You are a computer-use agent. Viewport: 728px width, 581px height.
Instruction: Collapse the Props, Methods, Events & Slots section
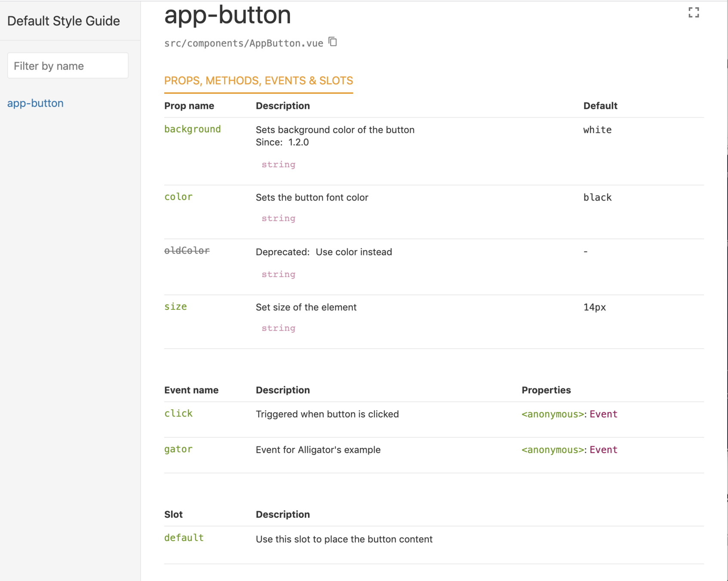coord(258,80)
